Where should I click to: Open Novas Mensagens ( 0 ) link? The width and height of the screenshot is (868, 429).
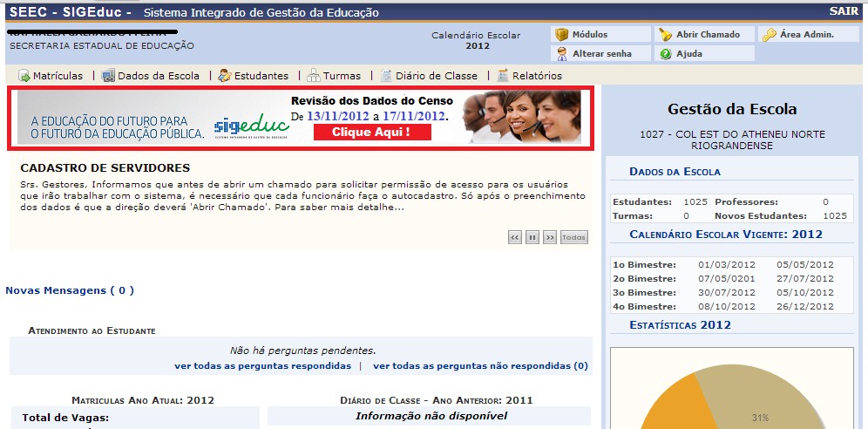[70, 290]
